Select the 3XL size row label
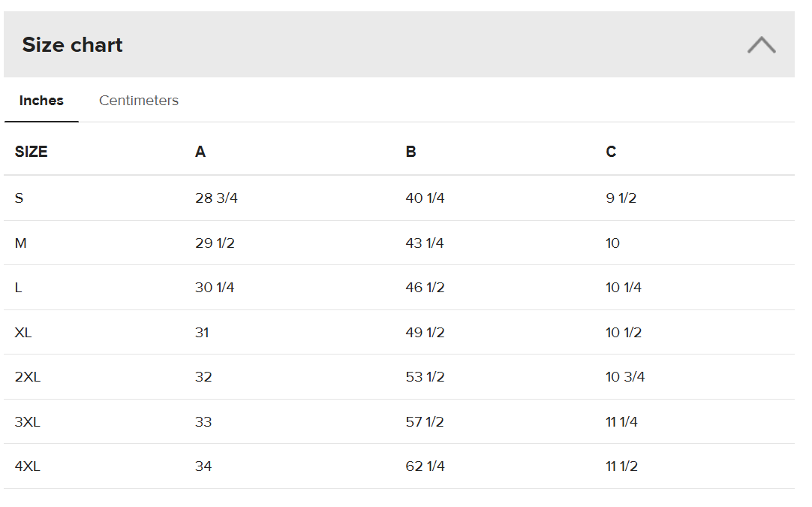This screenshot has height=507, width=812. [28, 422]
